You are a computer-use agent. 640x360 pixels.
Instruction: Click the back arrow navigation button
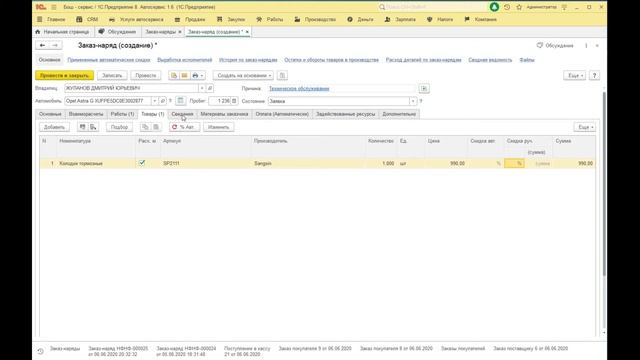pos(42,45)
